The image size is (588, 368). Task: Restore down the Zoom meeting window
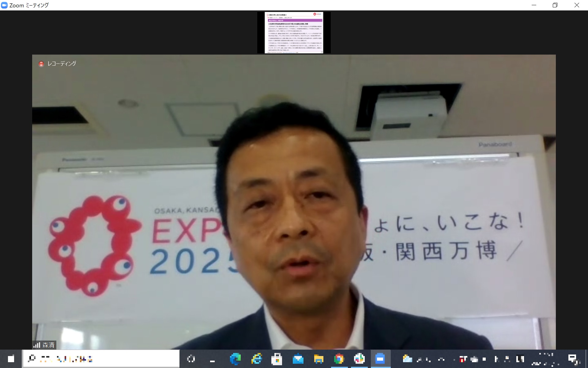[555, 5]
